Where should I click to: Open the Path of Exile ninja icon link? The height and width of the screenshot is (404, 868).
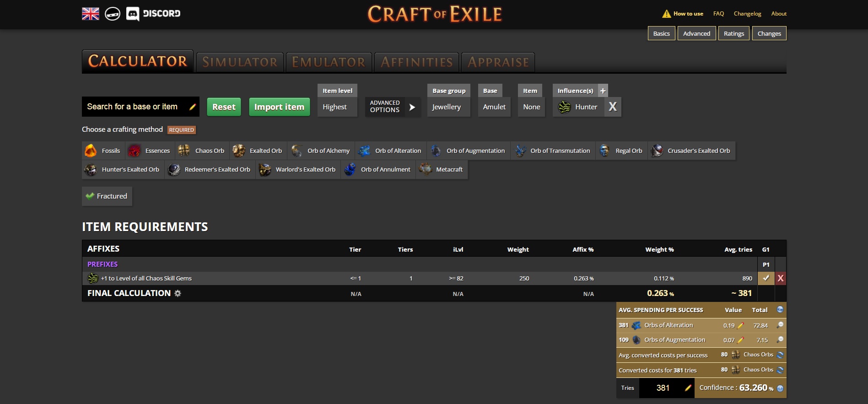pos(113,14)
